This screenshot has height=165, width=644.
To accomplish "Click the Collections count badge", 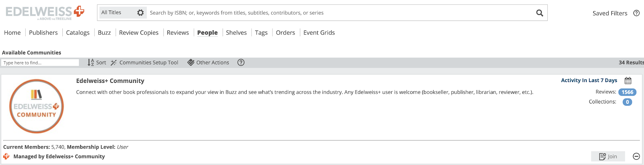I will pyautogui.click(x=627, y=102).
